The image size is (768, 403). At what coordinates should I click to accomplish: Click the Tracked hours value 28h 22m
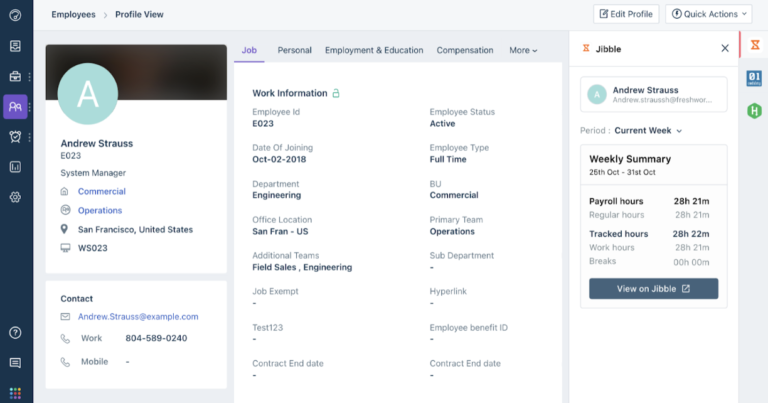pos(691,234)
